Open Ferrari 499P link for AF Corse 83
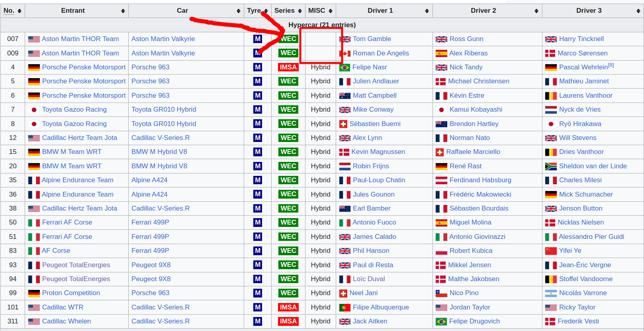 pos(150,251)
